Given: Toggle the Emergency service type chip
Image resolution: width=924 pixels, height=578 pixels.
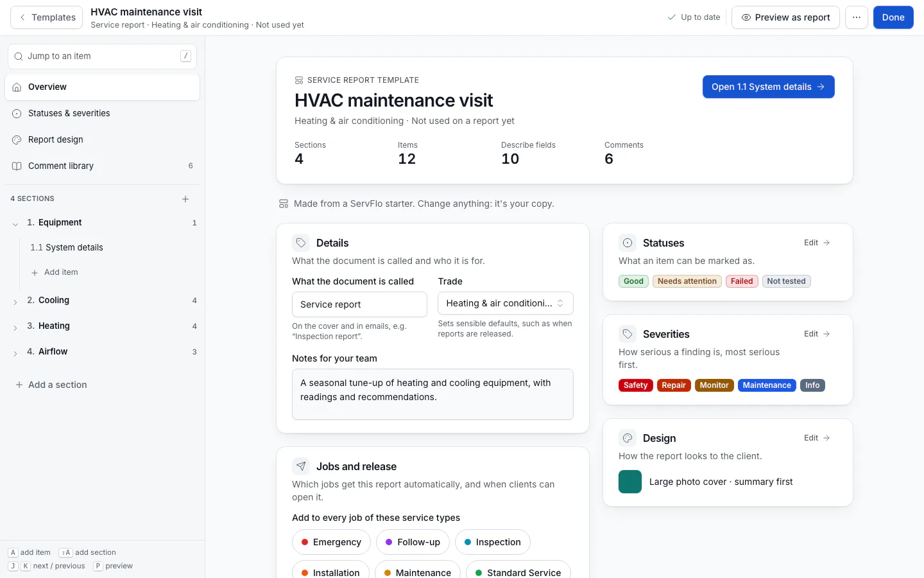Looking at the screenshot, I should 331,542.
